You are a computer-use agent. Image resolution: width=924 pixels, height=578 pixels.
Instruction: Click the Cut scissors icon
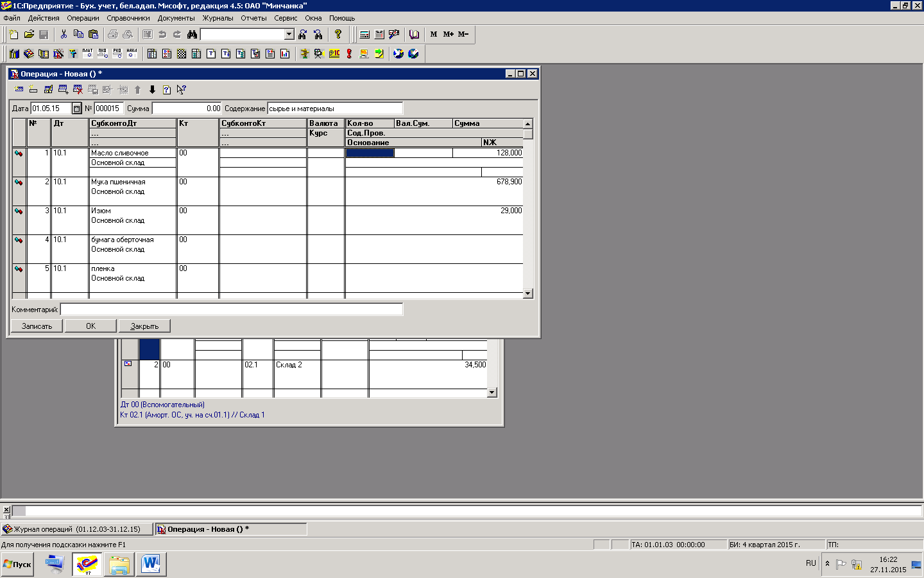click(x=64, y=34)
